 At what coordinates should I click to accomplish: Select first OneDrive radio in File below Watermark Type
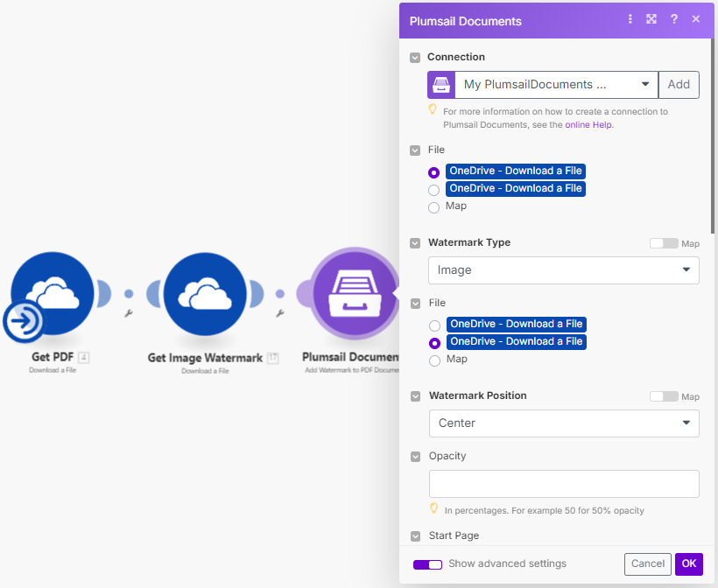coord(434,325)
